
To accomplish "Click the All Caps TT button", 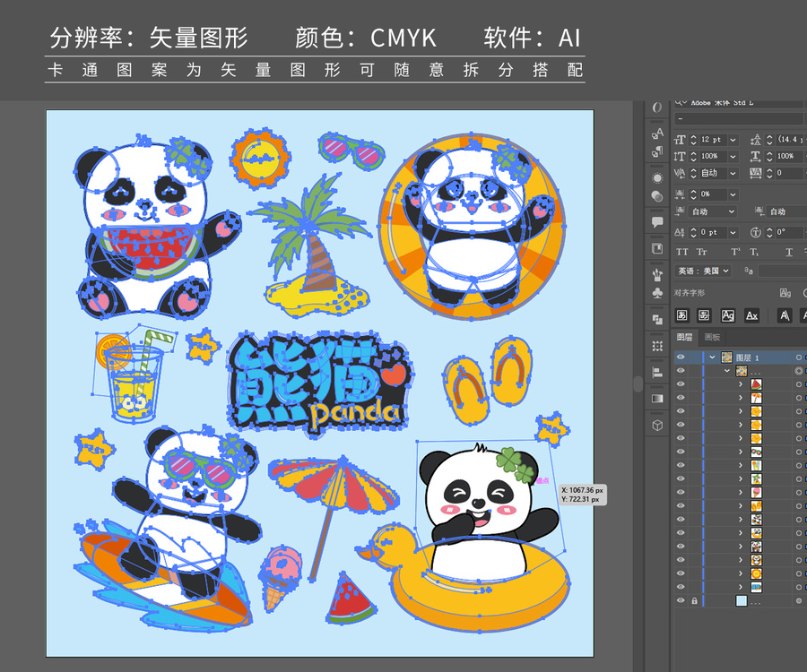I will [682, 252].
